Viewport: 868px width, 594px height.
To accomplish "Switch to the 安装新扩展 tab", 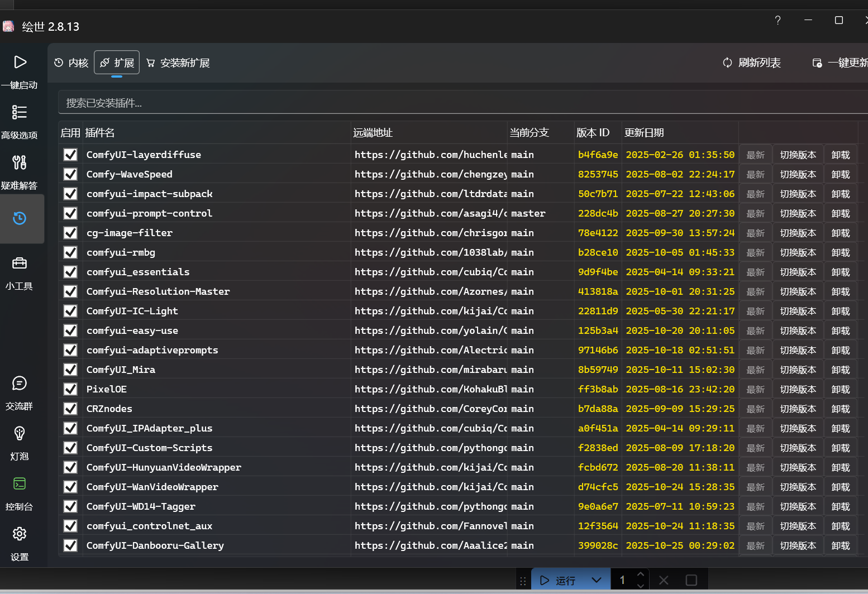I will pos(178,63).
